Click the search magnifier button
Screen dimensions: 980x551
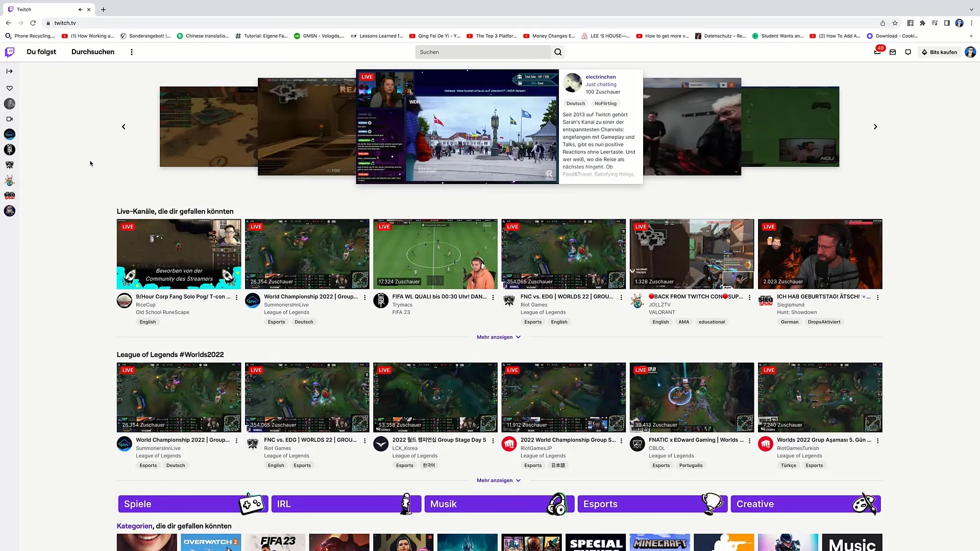pyautogui.click(x=558, y=52)
